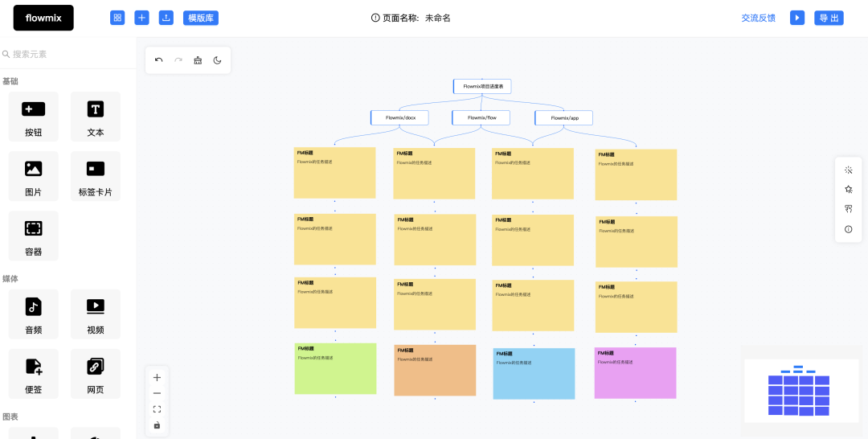
Task: Click the magic wand icon in the right toolbar
Action: pos(848,170)
